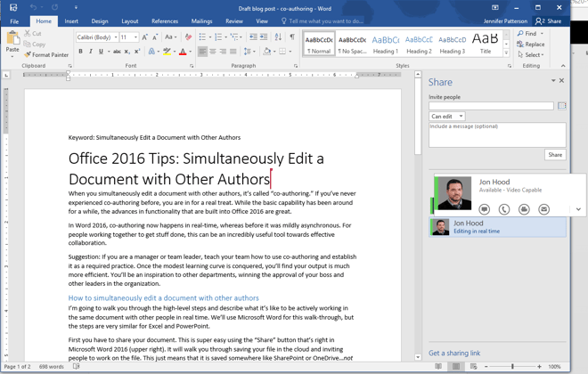Image resolution: width=588 pixels, height=374 pixels.
Task: Switch to the References tab
Action: (165, 21)
